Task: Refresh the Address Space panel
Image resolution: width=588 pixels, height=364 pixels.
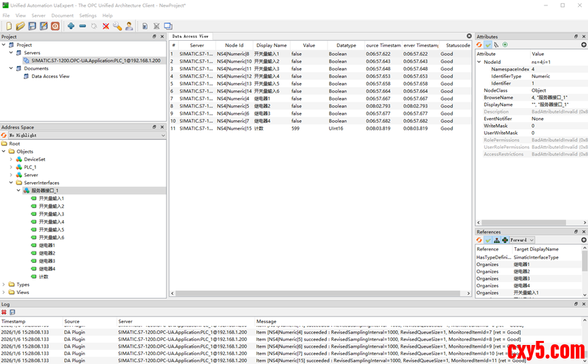Action: tap(4, 135)
